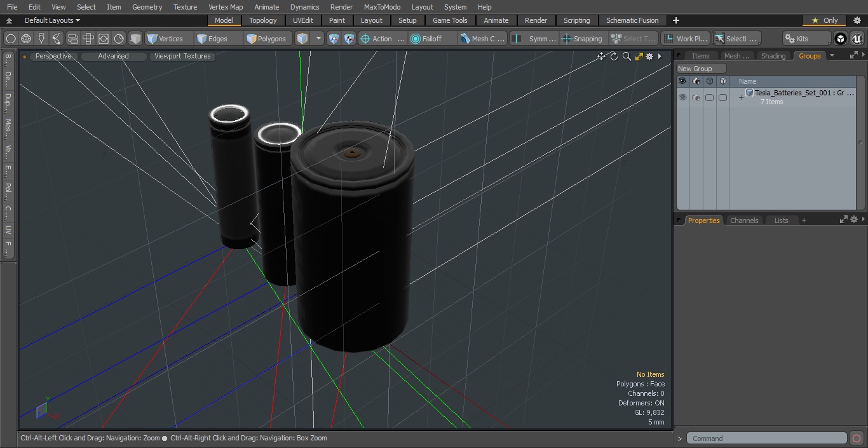The image size is (868, 448).
Task: Switch to the UVEdit layout tab
Action: (x=303, y=20)
